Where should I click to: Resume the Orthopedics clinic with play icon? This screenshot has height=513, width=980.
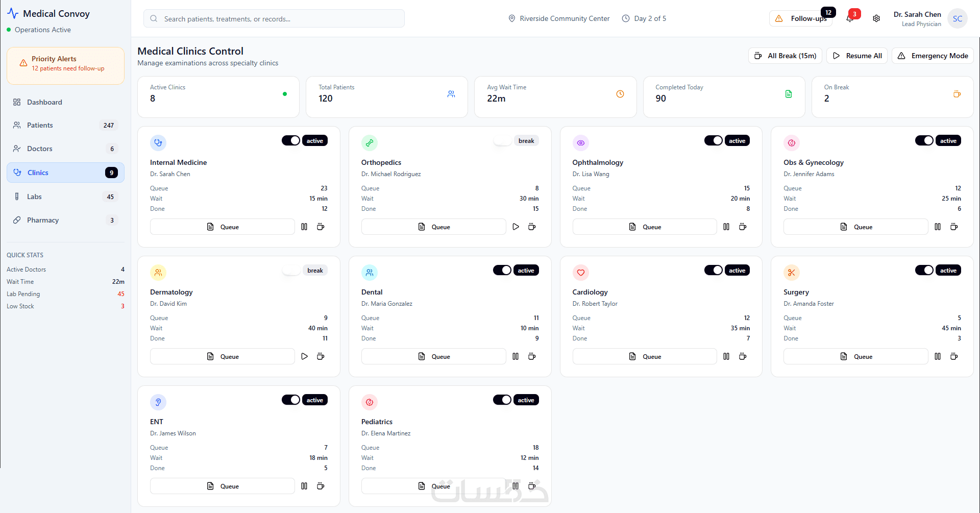pos(516,227)
